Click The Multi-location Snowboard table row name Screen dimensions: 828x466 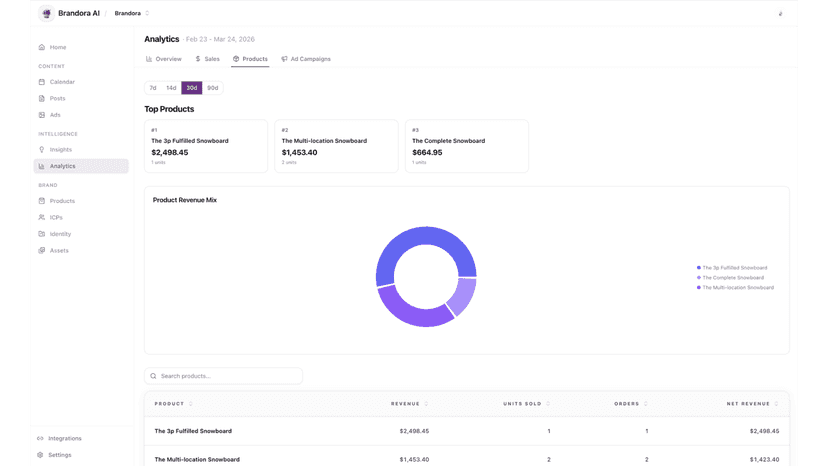[197, 460]
